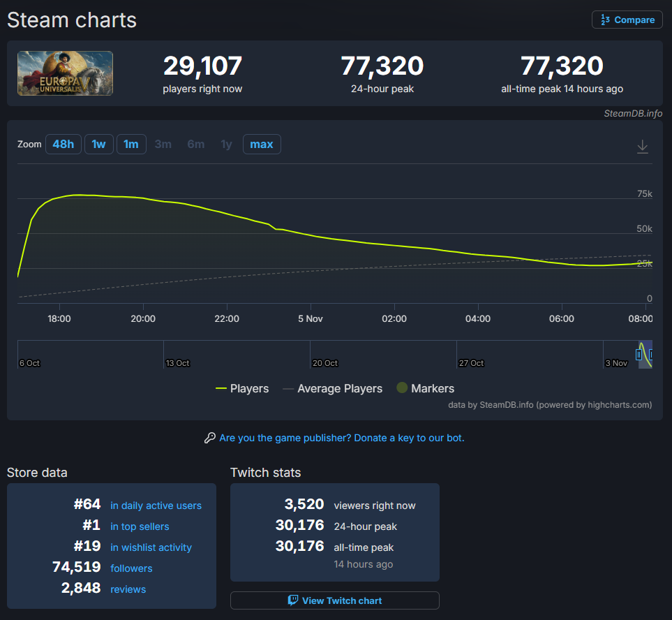Image resolution: width=672 pixels, height=620 pixels.
Task: Switch chart zoom to 1w
Action: pyautogui.click(x=98, y=145)
